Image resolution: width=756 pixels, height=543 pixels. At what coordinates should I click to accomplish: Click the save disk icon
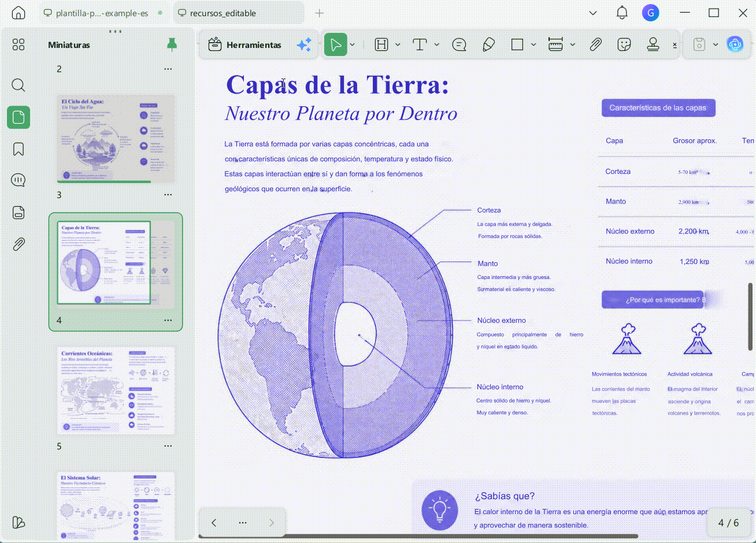click(x=699, y=45)
